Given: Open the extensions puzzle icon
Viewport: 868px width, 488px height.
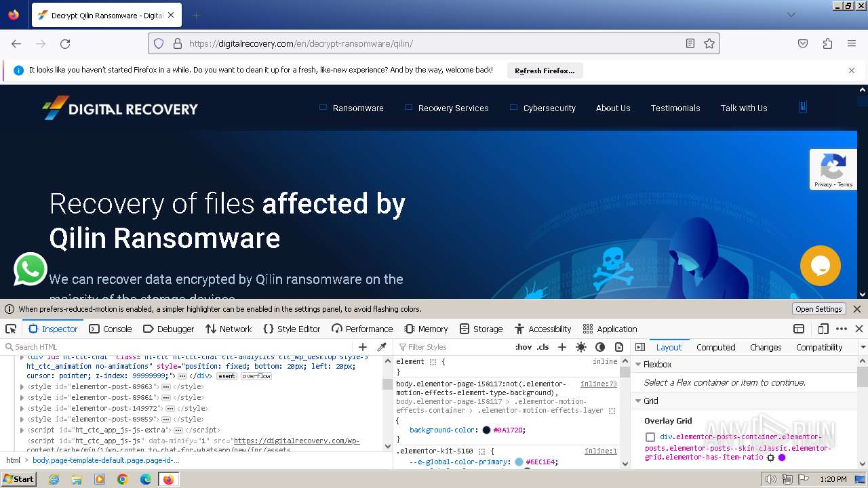Looking at the screenshot, I should (827, 43).
